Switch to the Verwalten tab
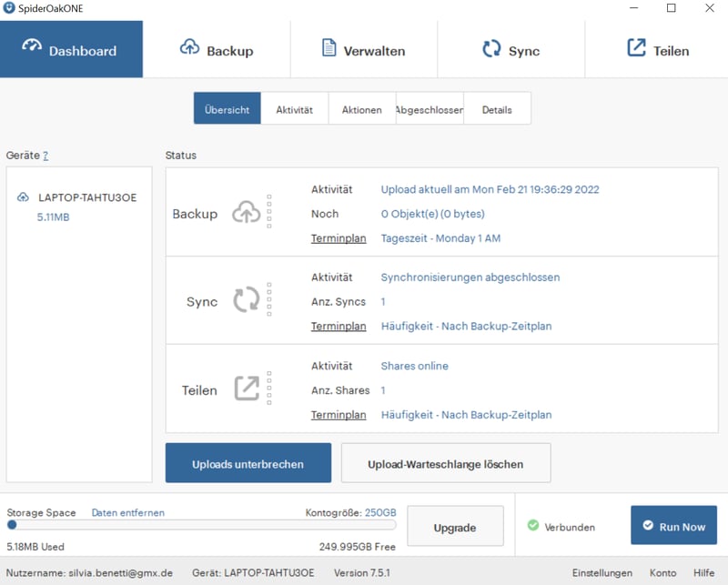Viewport: 728px width, 585px height. pyautogui.click(x=363, y=50)
